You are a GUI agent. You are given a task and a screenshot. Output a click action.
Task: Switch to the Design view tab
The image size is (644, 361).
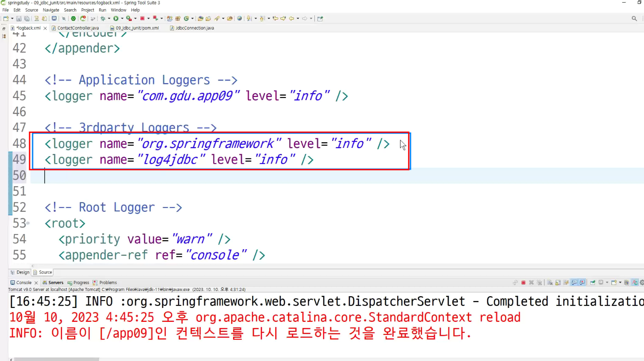[20, 272]
